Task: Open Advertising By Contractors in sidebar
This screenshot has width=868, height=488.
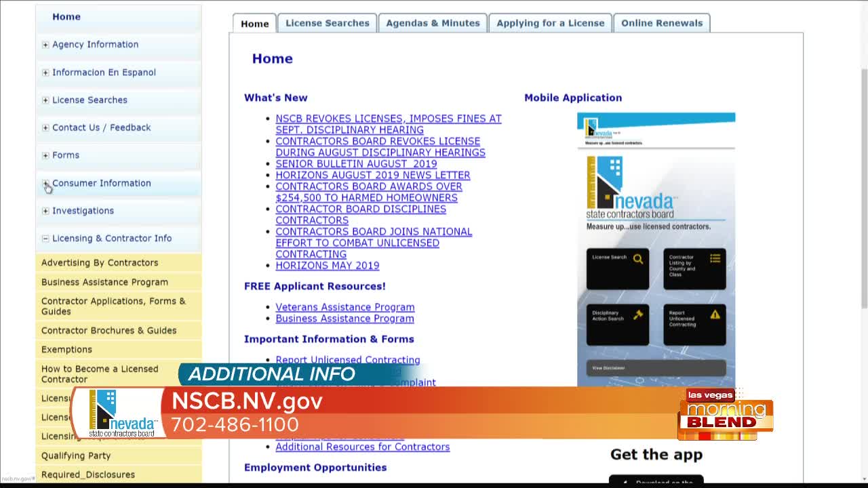Action: click(x=119, y=263)
